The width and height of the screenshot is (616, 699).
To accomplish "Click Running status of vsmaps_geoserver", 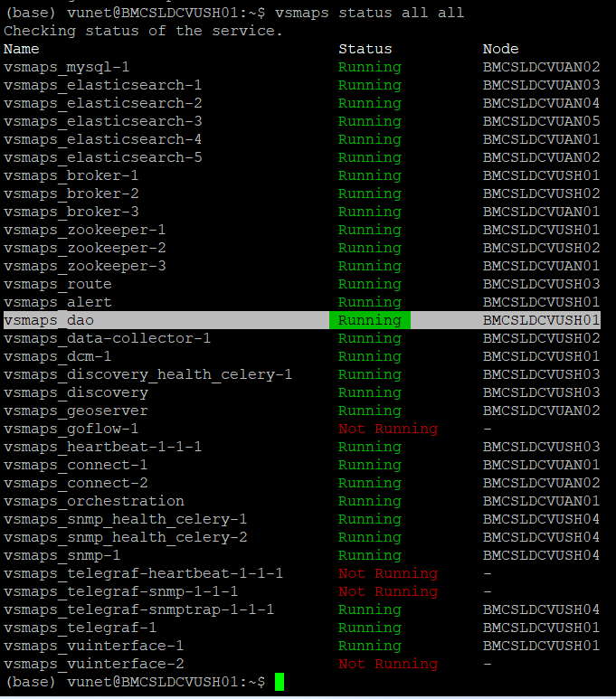I will point(370,411).
